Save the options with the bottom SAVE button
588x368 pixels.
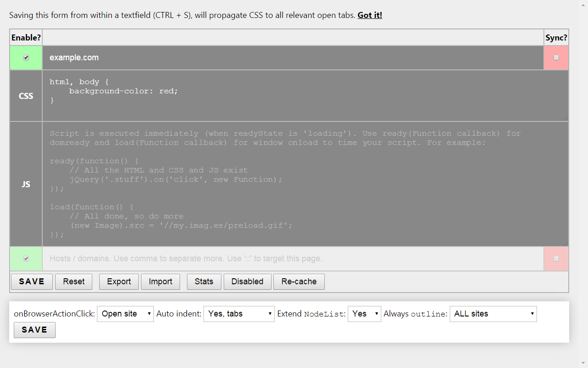click(34, 330)
